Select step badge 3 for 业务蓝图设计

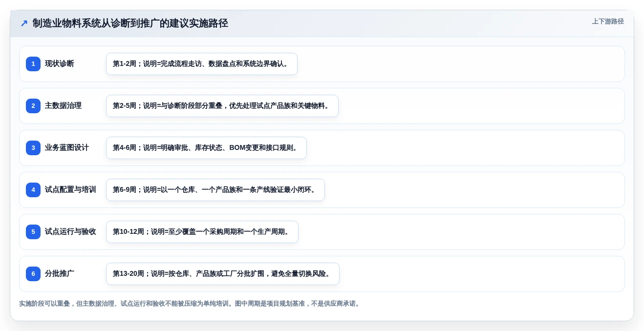[x=33, y=148]
